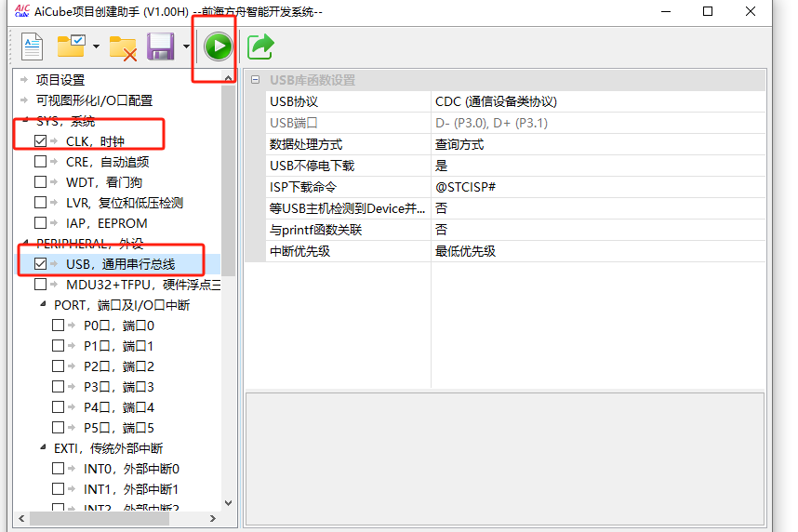798x532 pixels.
Task: Click tree horizontal scrollbar thumb
Action: point(100,518)
